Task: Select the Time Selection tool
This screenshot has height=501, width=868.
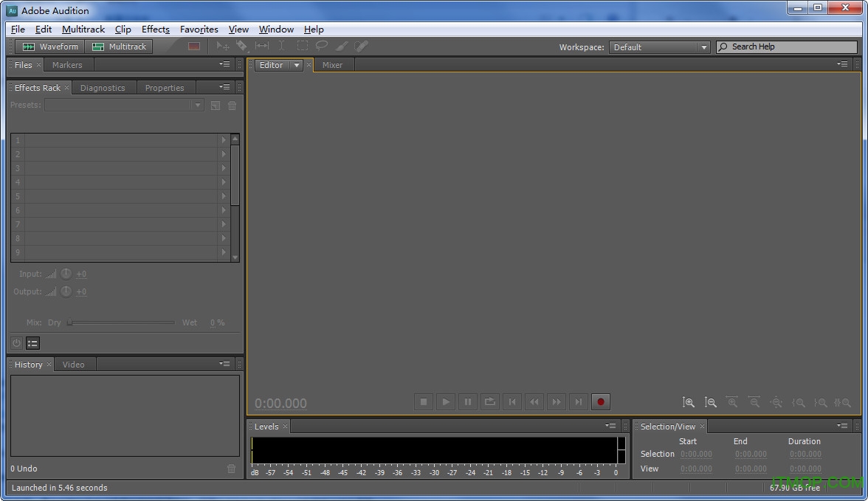Action: (x=282, y=46)
